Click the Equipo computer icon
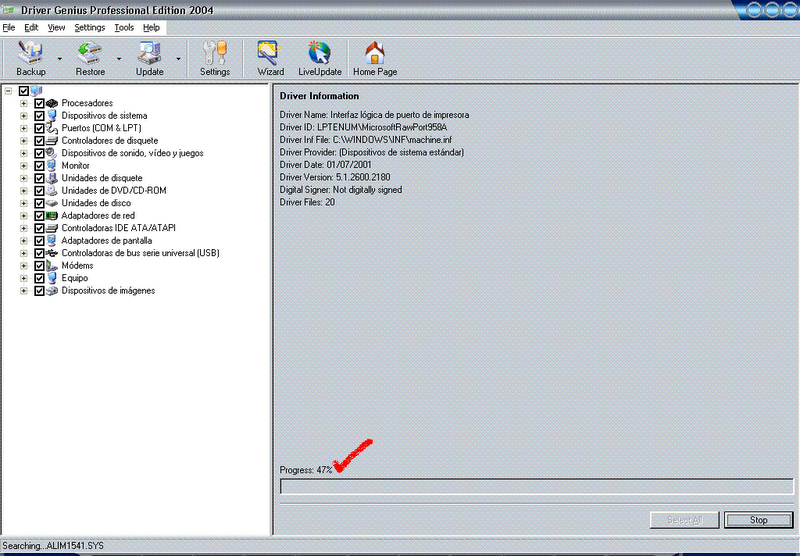 point(52,278)
